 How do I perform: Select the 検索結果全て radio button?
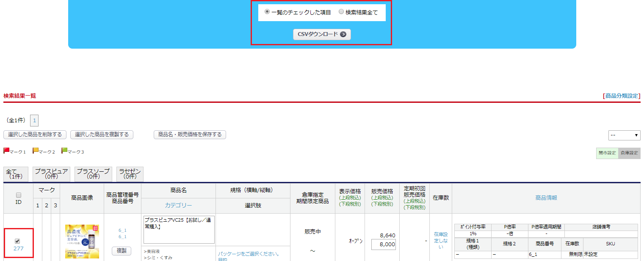[x=341, y=12]
